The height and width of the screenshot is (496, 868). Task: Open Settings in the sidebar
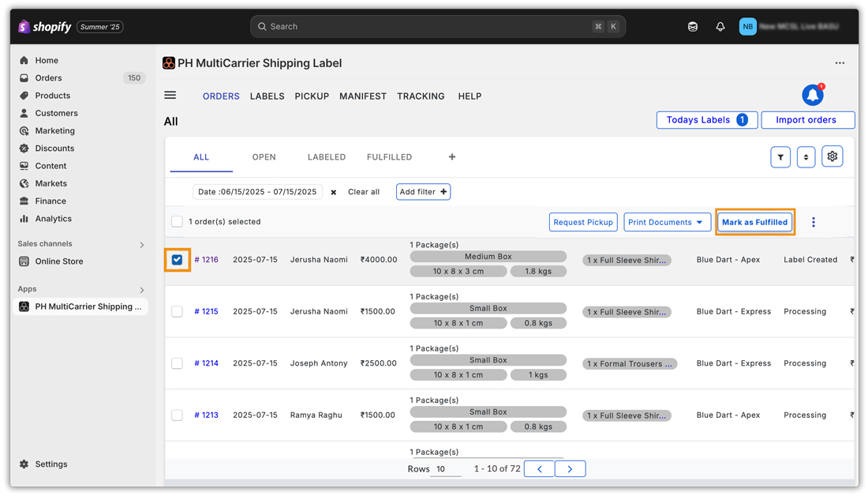click(x=51, y=464)
